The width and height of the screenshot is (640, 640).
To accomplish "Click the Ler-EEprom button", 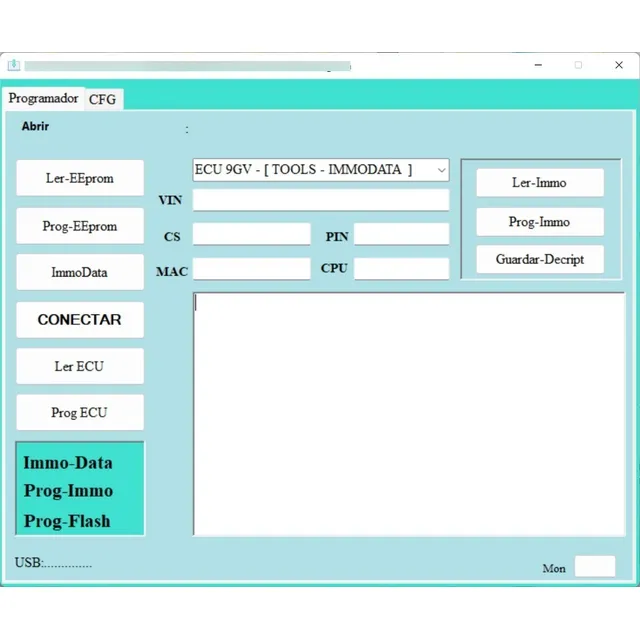I will [80, 178].
